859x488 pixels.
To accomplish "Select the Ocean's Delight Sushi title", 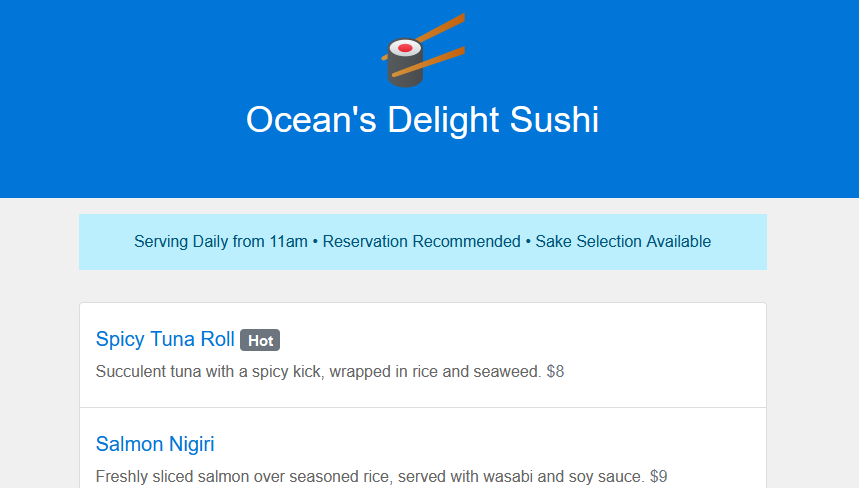I will (422, 119).
